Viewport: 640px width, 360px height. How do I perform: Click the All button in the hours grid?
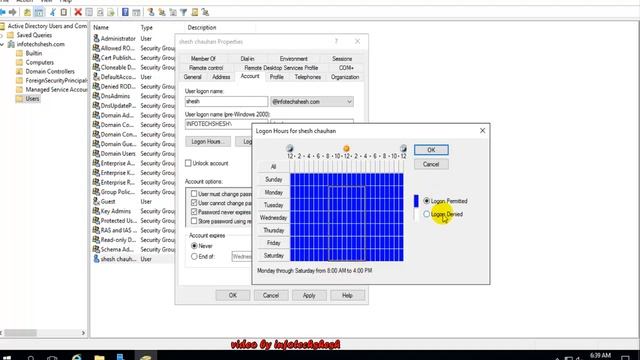click(273, 167)
